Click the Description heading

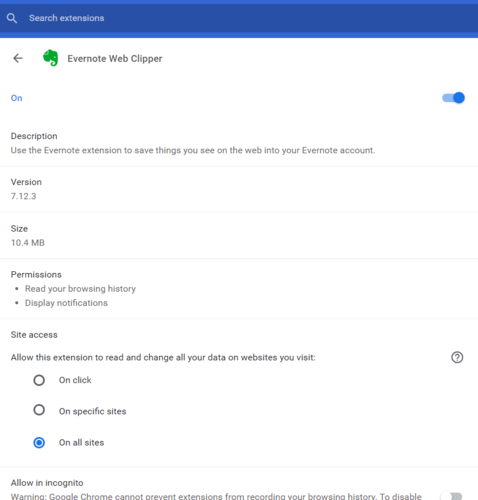[34, 136]
